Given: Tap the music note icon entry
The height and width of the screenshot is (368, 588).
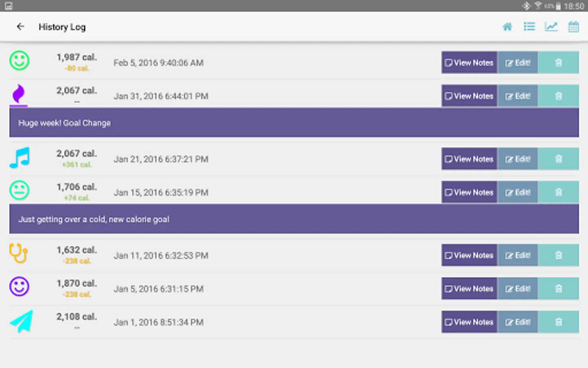Looking at the screenshot, I should [20, 158].
